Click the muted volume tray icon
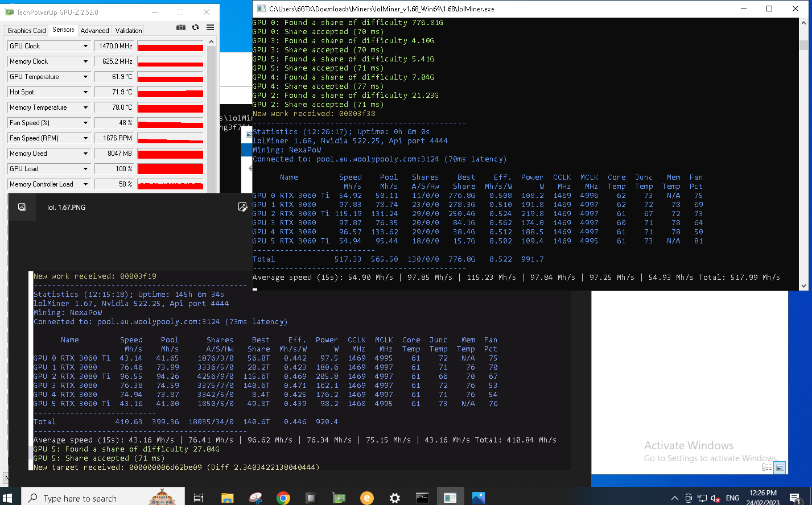The width and height of the screenshot is (812, 505). point(715,499)
